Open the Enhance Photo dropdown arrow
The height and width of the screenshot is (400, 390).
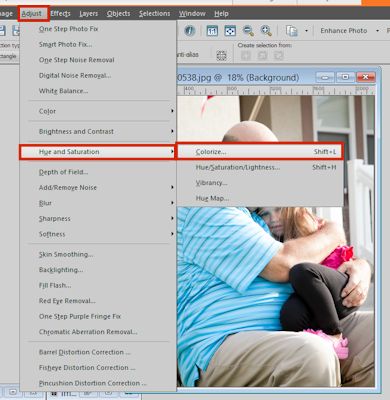click(x=377, y=31)
